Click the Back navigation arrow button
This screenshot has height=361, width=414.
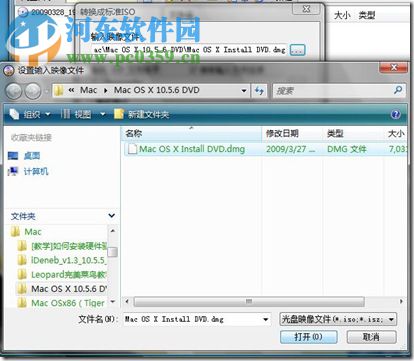[x=14, y=91]
